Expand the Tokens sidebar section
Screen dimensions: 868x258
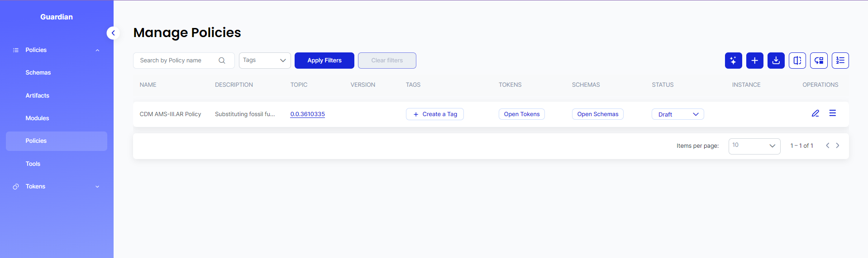(x=97, y=187)
